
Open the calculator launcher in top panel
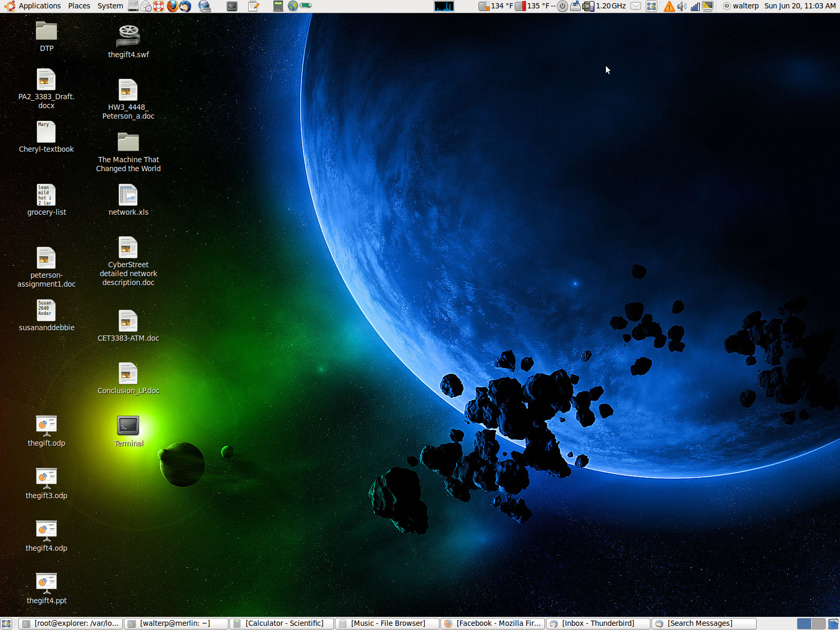coord(278,6)
